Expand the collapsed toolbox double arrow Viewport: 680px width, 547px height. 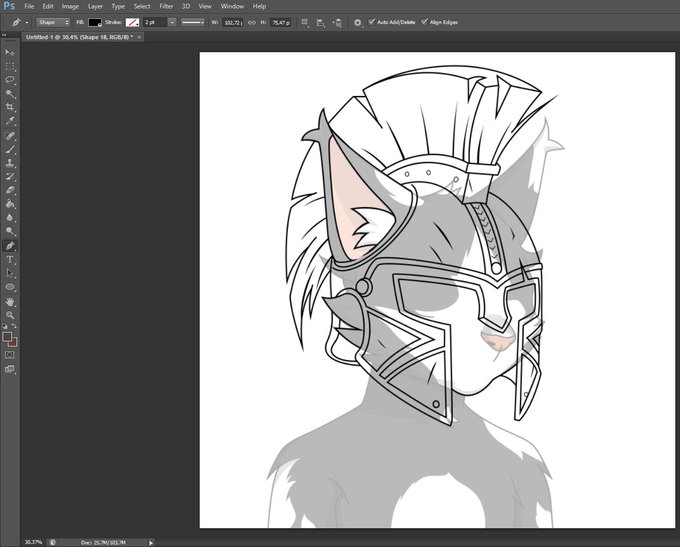pyautogui.click(x=4, y=35)
